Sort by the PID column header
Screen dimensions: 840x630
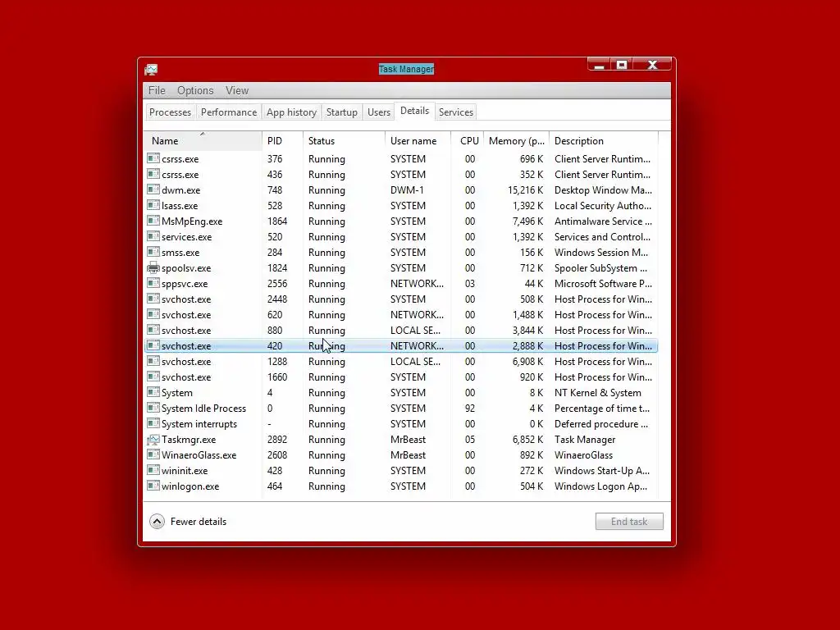282,141
